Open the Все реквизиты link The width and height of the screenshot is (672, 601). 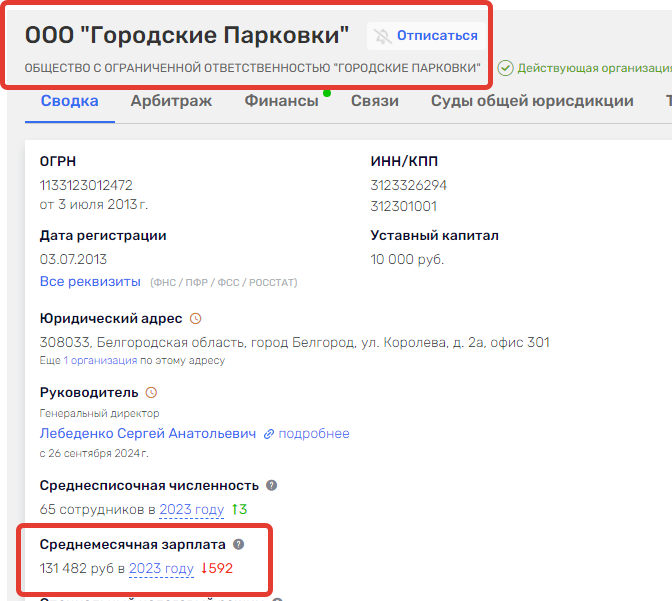click(90, 282)
